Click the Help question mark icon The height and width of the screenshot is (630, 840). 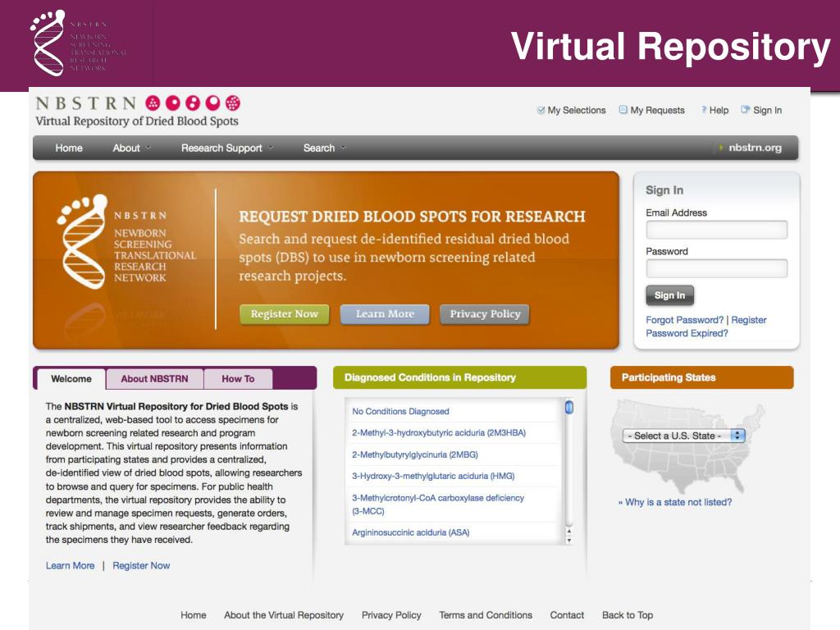pyautogui.click(x=704, y=110)
